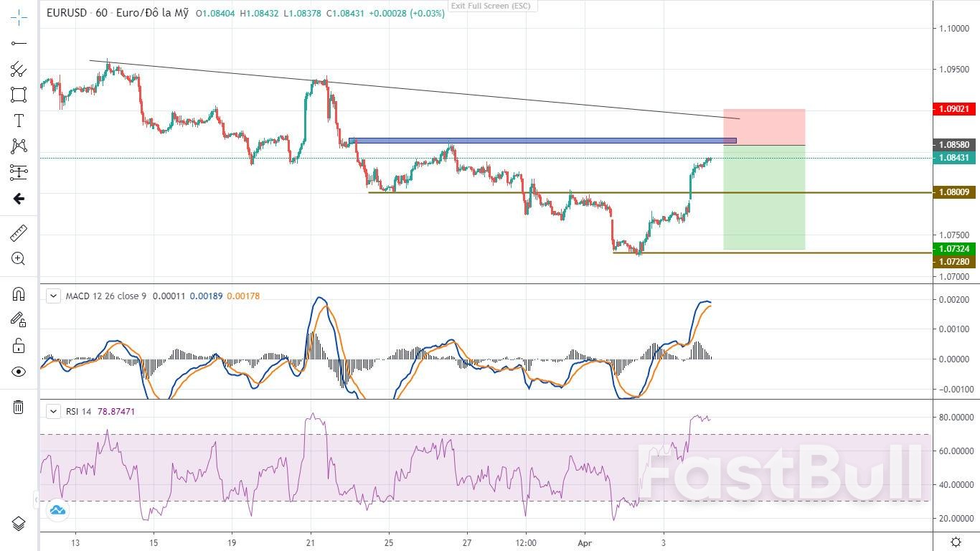Select the blue rectangle resistance zone drawing

point(542,141)
